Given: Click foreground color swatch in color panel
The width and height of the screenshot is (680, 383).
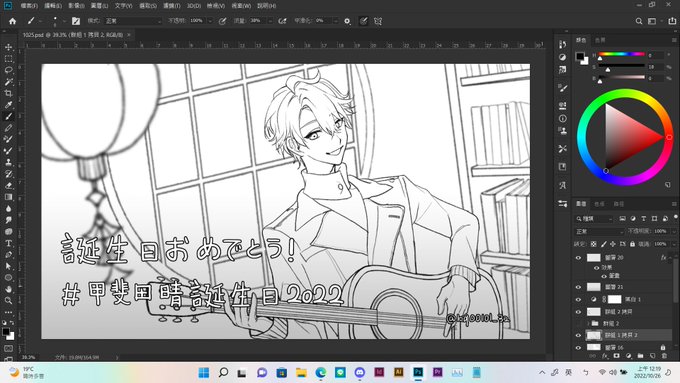Looking at the screenshot, I should point(580,56).
